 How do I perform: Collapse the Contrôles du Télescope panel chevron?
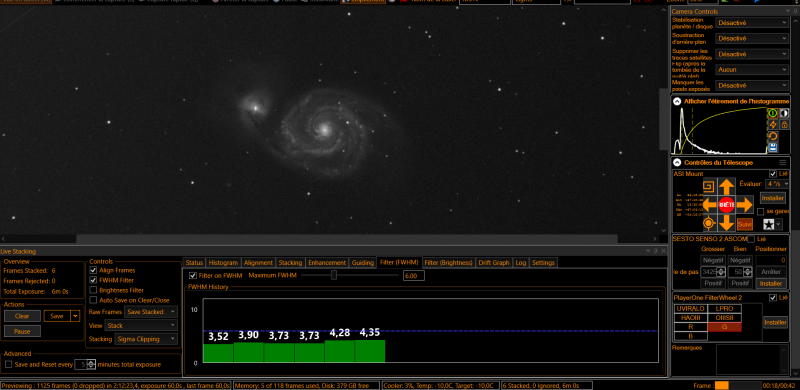point(677,162)
